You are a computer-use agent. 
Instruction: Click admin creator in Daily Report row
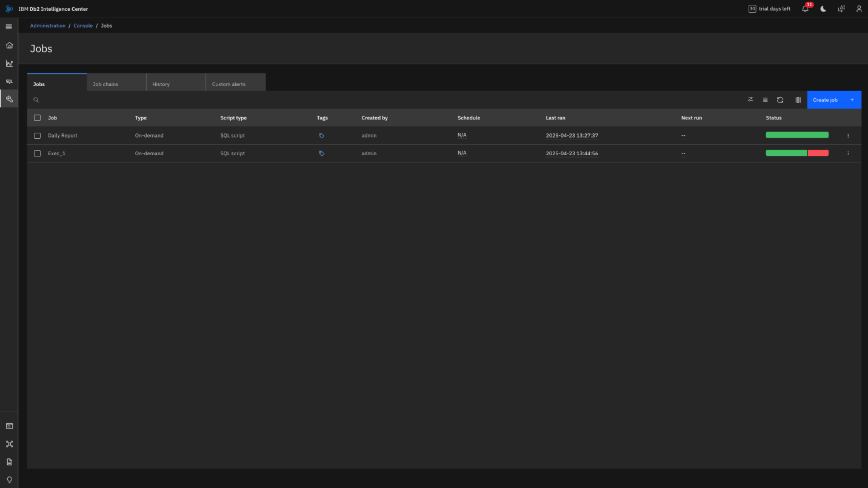click(369, 136)
